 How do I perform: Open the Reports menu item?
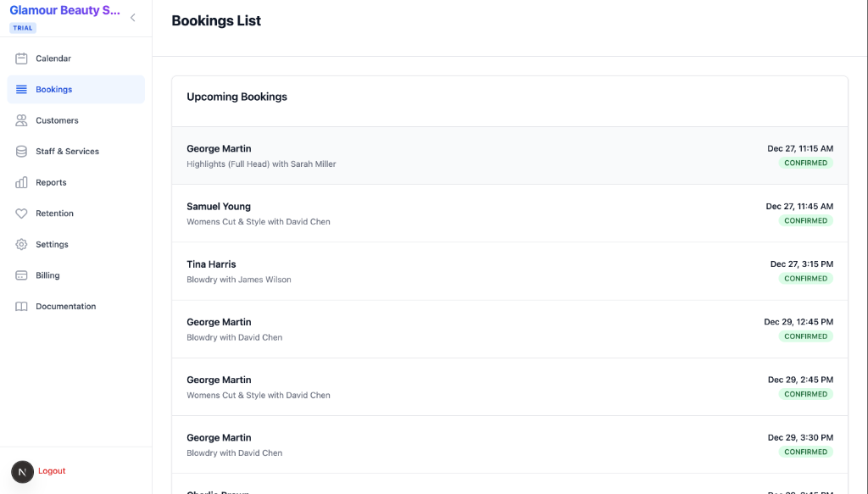pos(51,182)
